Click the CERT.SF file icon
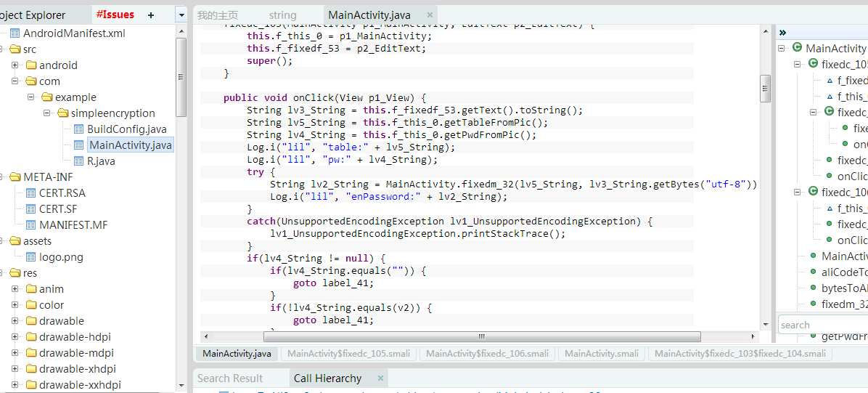The image size is (868, 393). click(31, 209)
